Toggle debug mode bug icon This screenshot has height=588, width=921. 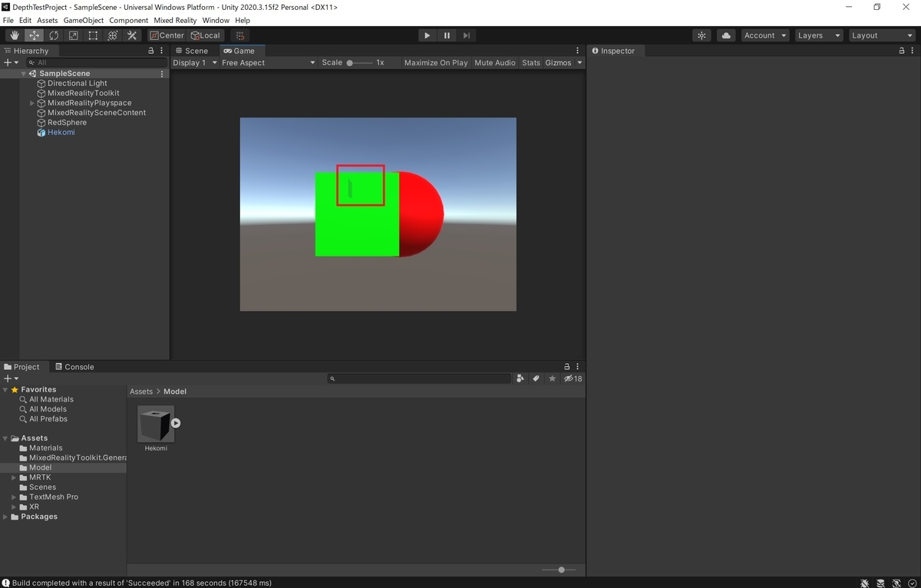click(865, 583)
